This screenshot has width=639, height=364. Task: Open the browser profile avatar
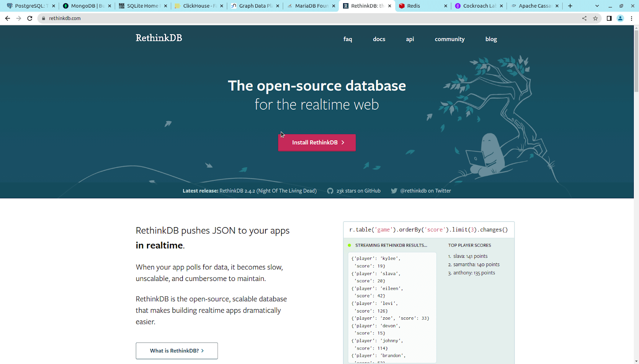620,18
